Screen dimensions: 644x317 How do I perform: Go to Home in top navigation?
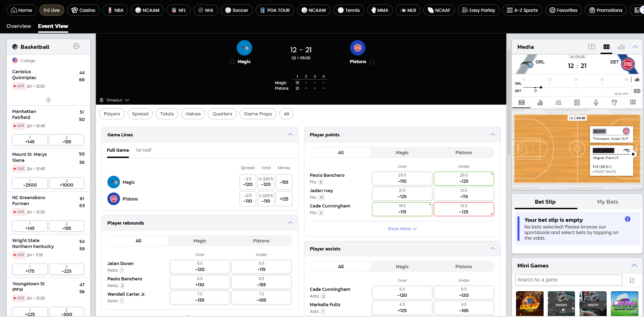(x=22, y=10)
